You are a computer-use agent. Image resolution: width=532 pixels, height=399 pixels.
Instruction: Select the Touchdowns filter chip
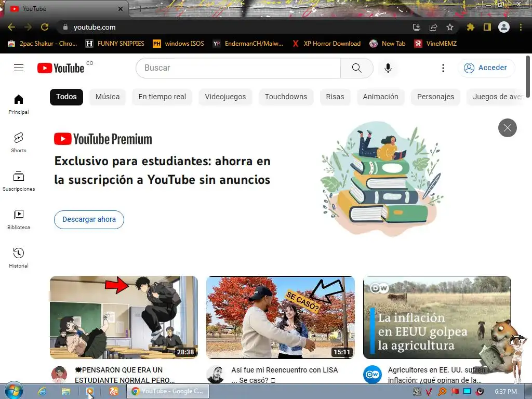(286, 97)
